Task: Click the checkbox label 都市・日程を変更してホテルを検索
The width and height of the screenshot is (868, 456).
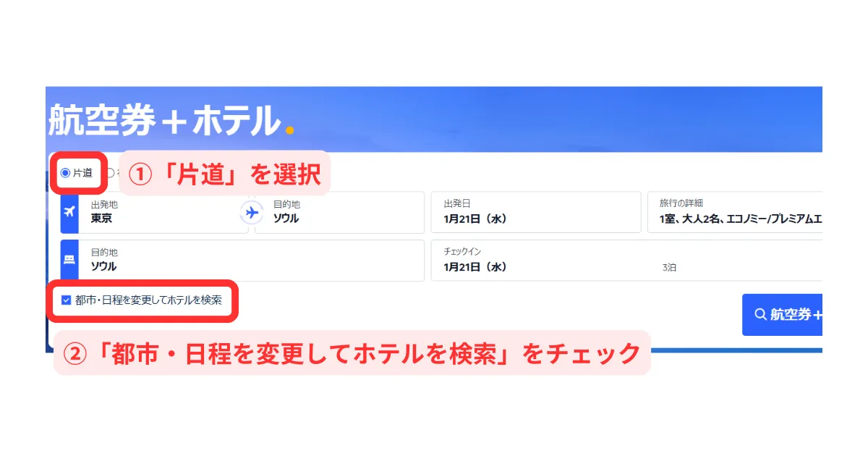Action: coord(148,300)
